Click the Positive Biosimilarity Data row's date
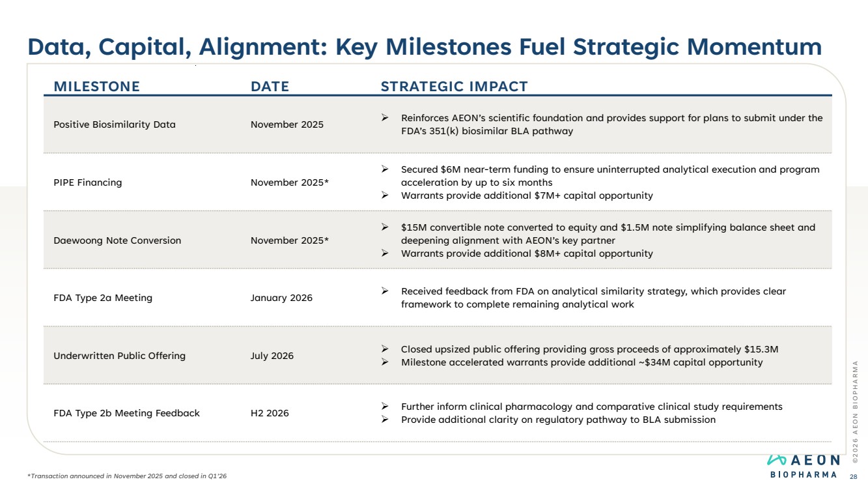Screen dimensions: 868x488 (x=287, y=124)
